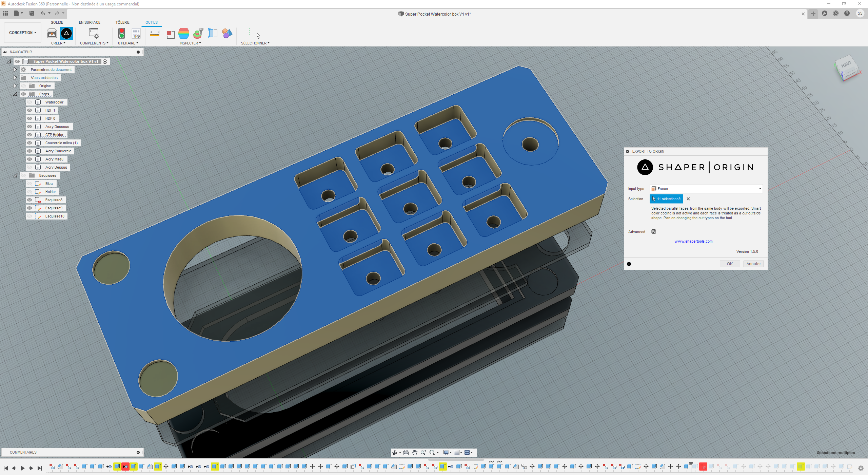
Task: Click the ViewCube HAUT face
Action: coord(846,64)
